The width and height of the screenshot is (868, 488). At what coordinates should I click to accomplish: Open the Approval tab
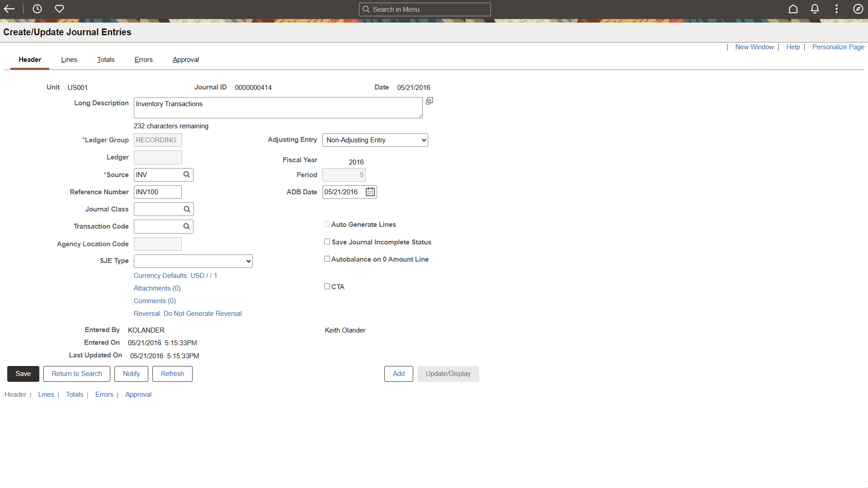pos(185,60)
